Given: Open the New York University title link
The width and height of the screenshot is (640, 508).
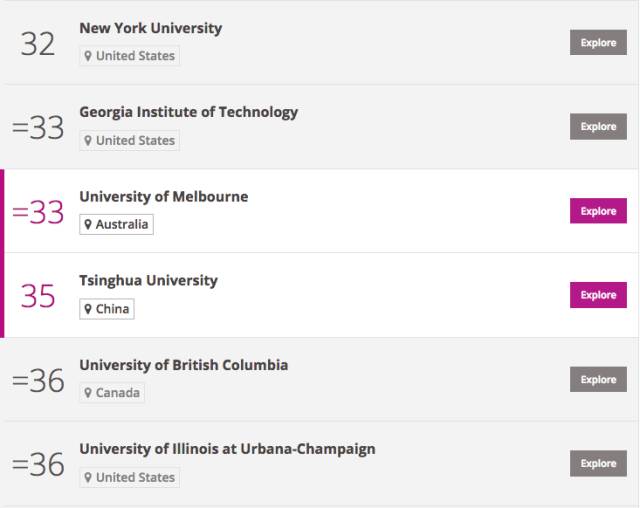Looking at the screenshot, I should [151, 28].
